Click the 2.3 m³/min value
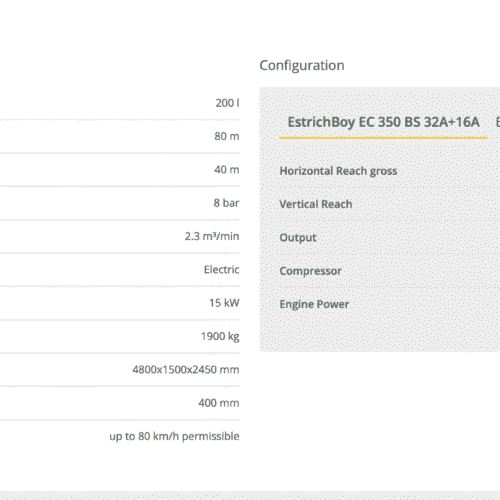This screenshot has width=500, height=500. 212,236
